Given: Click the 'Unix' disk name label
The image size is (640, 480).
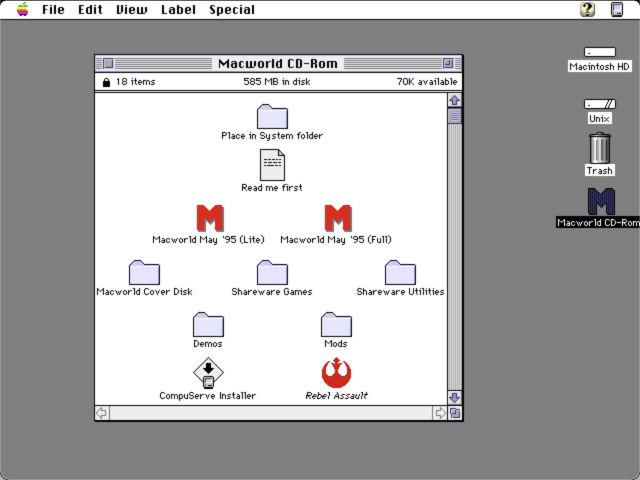Looking at the screenshot, I should 600,119.
